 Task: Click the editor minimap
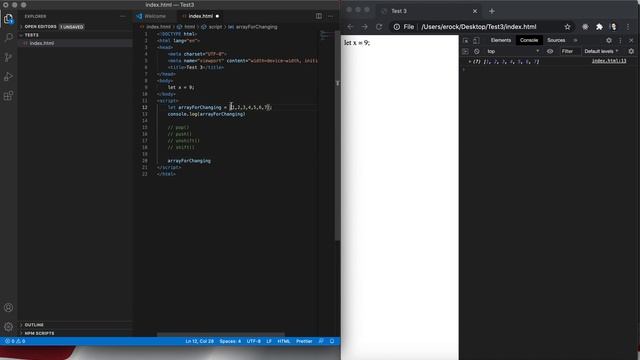click(327, 35)
